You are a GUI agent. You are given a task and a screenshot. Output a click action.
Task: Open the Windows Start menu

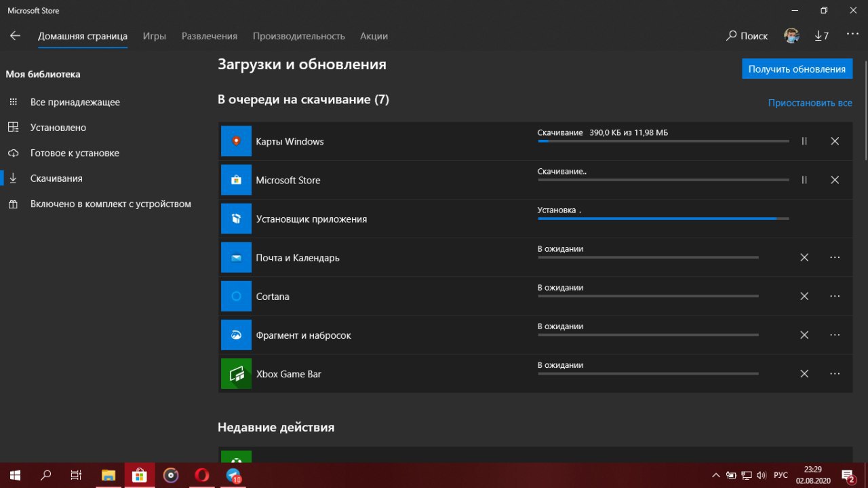15,475
